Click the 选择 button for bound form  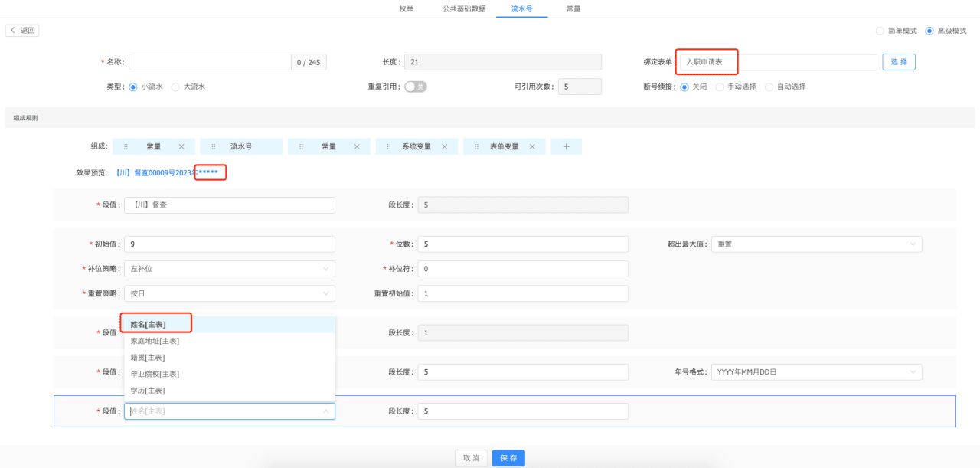[899, 62]
